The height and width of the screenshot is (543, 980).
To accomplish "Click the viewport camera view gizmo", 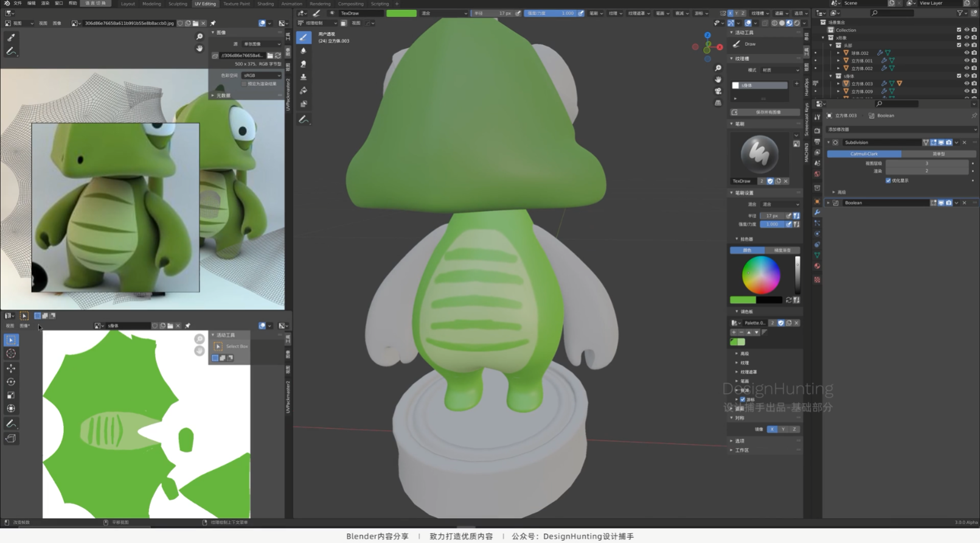I will [x=718, y=91].
